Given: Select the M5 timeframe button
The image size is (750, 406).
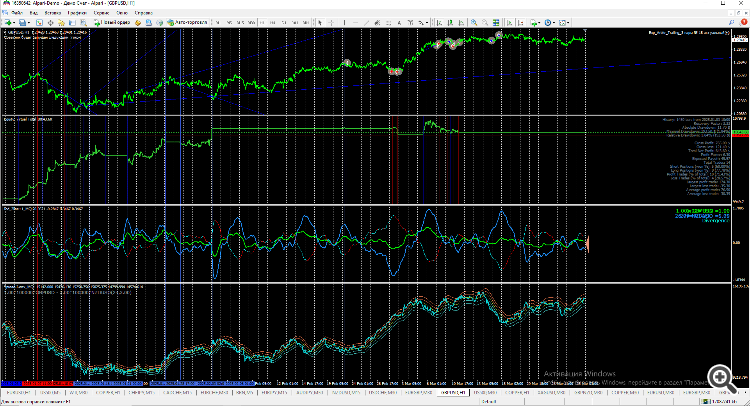Looking at the screenshot, I should 229,22.
